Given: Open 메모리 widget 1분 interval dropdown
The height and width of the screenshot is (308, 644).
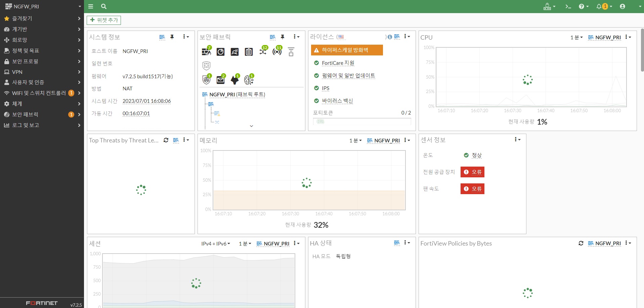Looking at the screenshot, I should [x=355, y=141].
